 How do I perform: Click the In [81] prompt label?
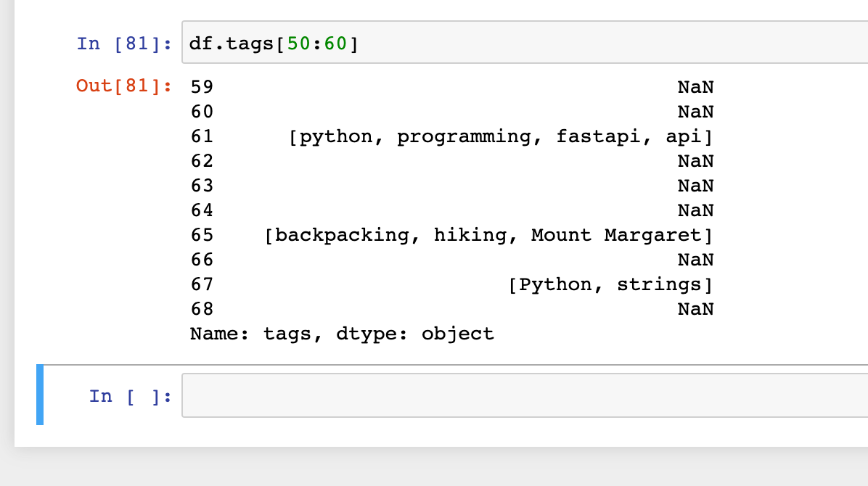(x=124, y=44)
